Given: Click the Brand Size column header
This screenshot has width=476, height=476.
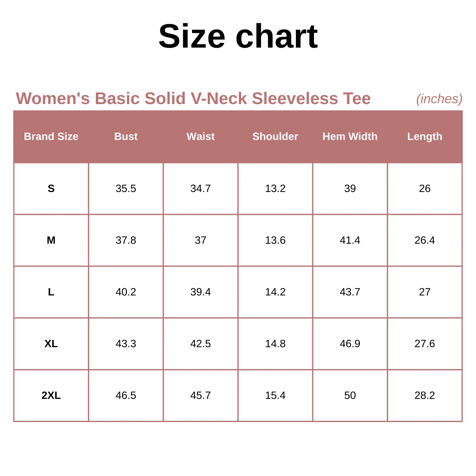Looking at the screenshot, I should tap(51, 136).
